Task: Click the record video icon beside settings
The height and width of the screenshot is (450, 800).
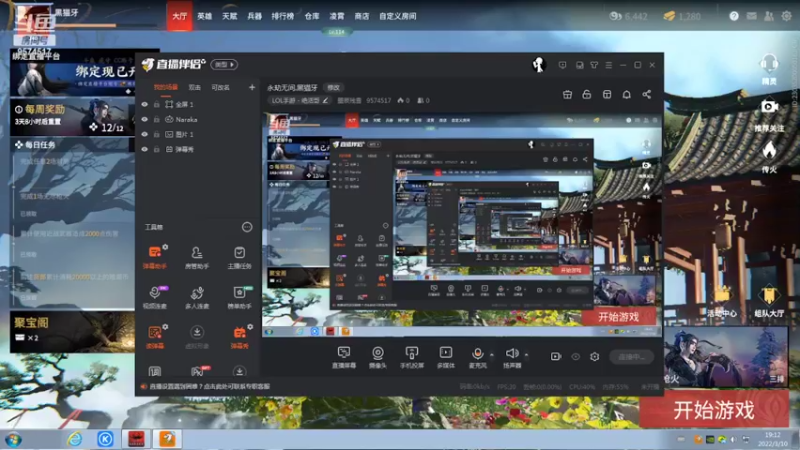Action: 556,357
